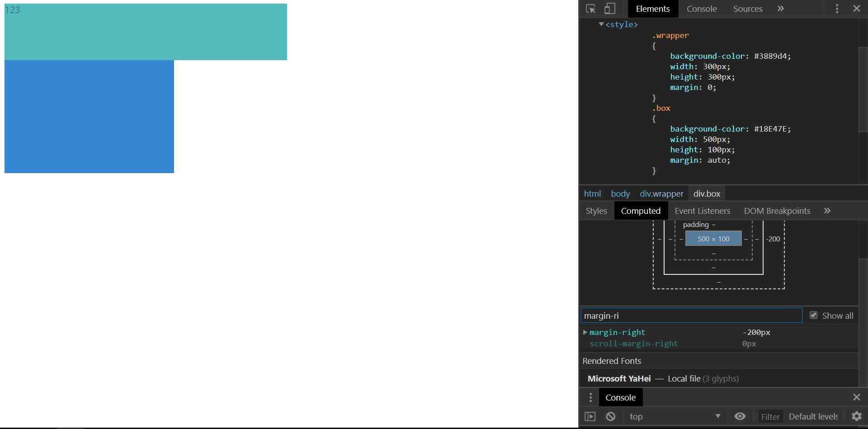Click the .wrapper selector in style source

(x=670, y=35)
